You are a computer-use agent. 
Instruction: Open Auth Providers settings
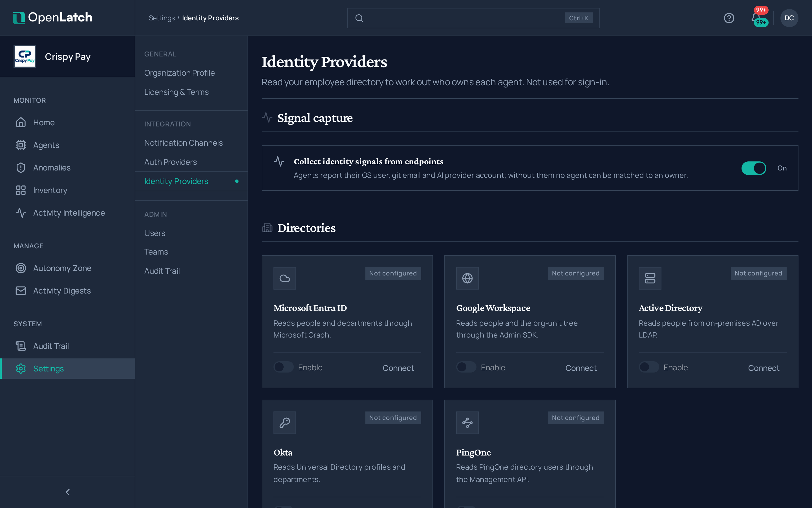[x=191, y=162]
